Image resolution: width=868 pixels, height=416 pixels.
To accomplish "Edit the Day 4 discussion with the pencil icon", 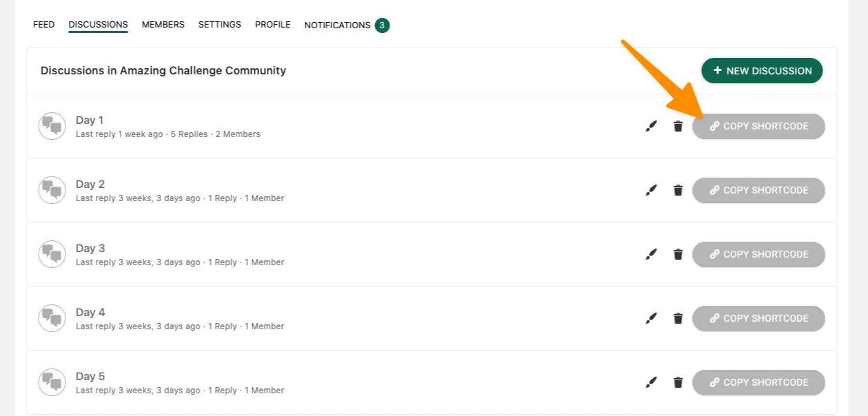I will pos(651,318).
